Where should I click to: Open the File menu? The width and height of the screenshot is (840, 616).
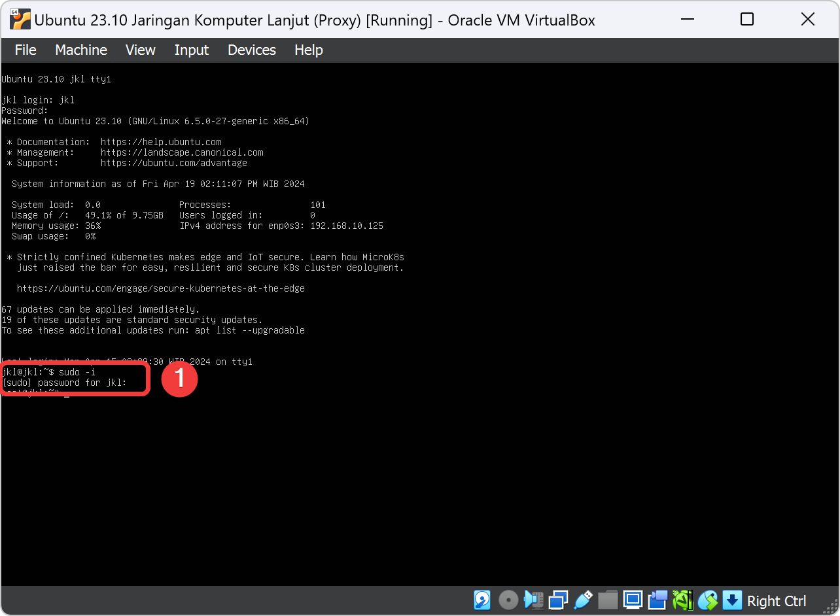pyautogui.click(x=26, y=50)
